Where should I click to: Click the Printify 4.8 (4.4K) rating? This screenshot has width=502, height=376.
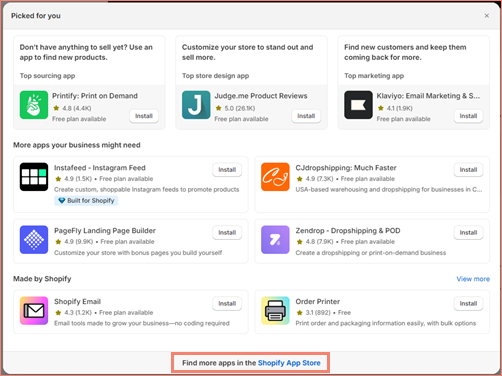pyautogui.click(x=72, y=108)
